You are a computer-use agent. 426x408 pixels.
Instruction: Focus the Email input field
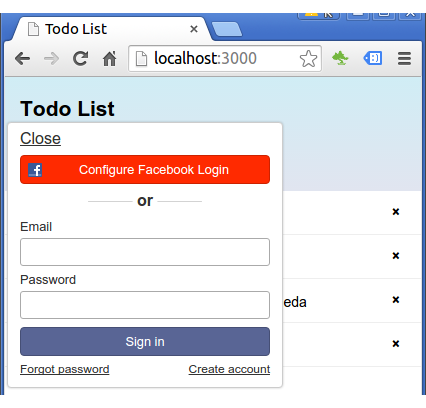145,252
